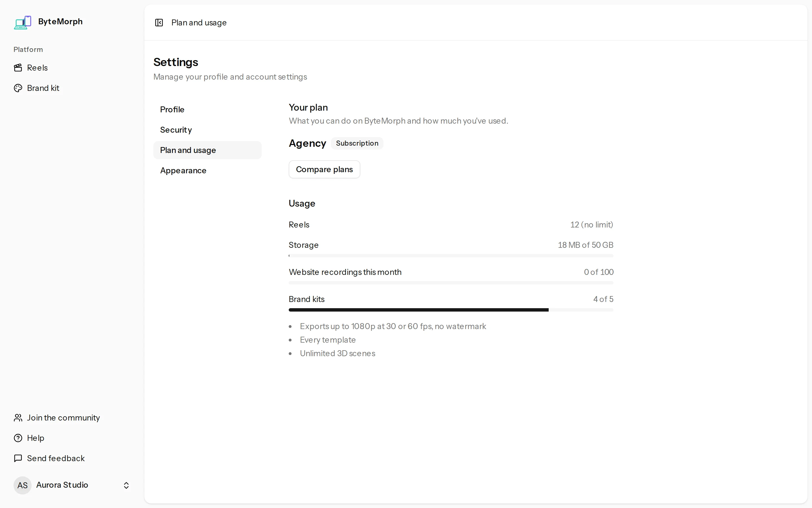Open the Join the community link
Image resolution: width=812 pixels, height=508 pixels.
[72, 418]
